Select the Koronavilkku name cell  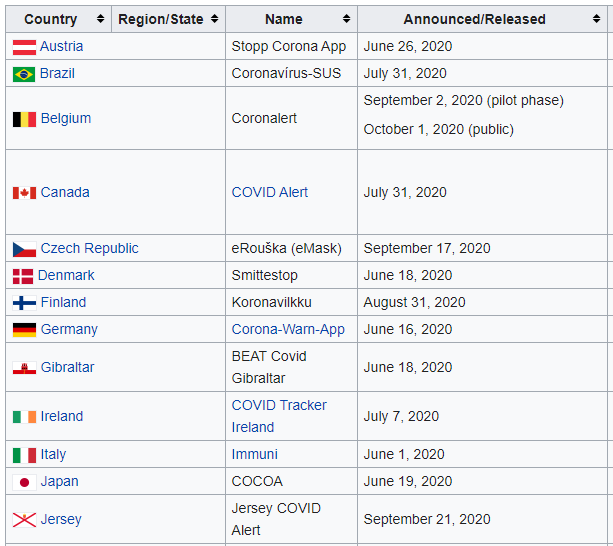[292, 302]
